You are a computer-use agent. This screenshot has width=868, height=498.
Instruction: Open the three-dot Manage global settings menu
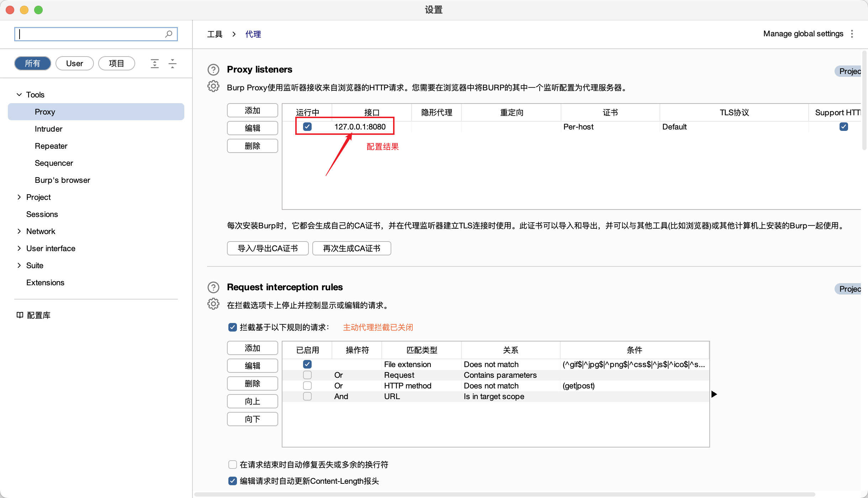[x=852, y=34]
